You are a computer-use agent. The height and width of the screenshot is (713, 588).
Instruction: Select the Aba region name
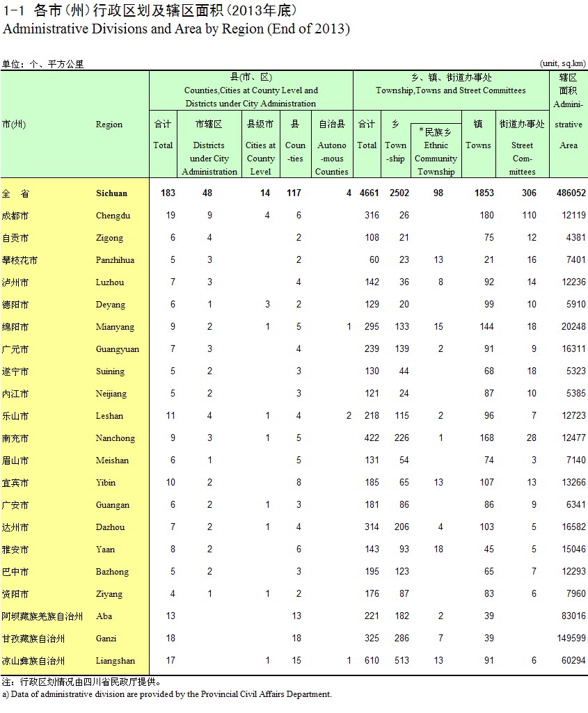click(104, 616)
